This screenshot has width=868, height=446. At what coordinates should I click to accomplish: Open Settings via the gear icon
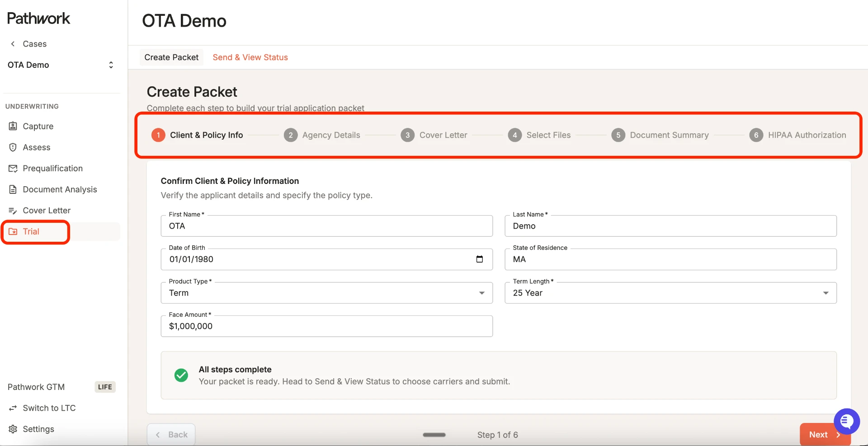13,429
